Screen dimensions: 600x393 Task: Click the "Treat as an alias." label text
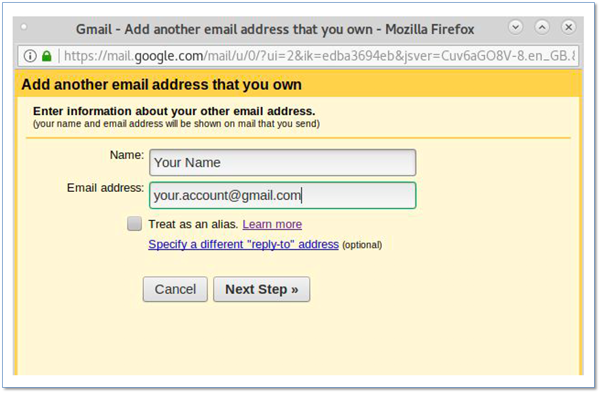(x=193, y=224)
